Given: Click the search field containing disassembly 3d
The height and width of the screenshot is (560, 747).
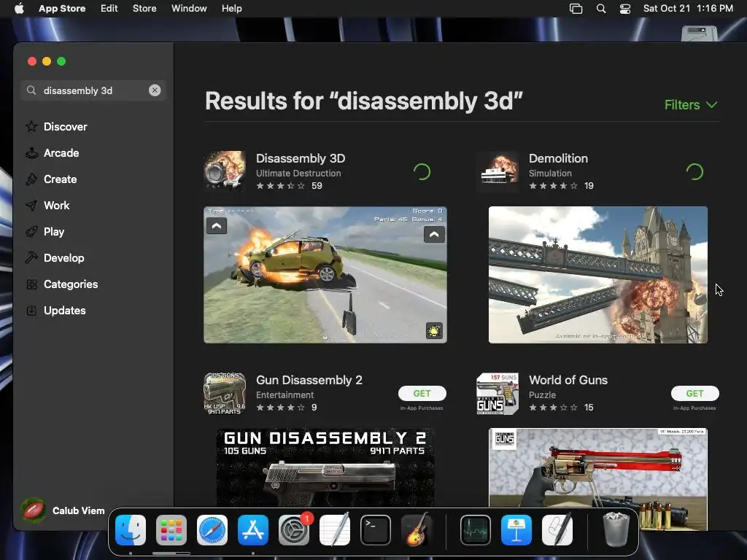Looking at the screenshot, I should tap(93, 90).
